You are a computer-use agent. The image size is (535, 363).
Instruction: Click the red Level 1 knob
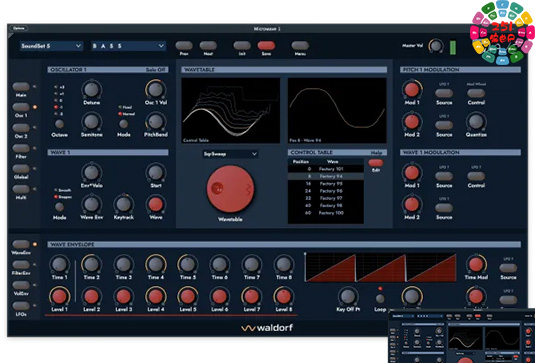coord(59,296)
